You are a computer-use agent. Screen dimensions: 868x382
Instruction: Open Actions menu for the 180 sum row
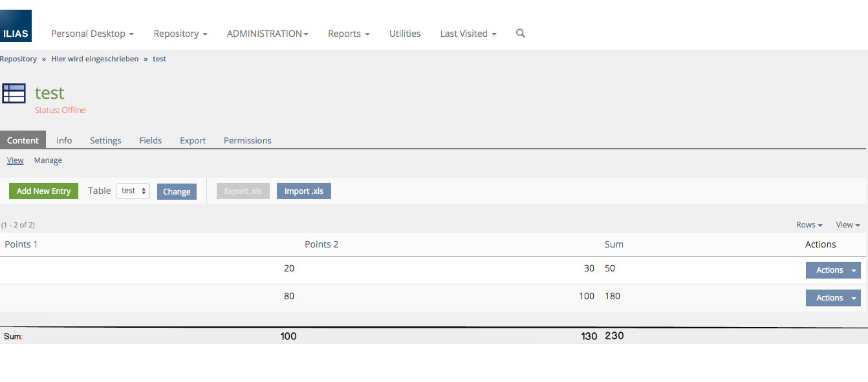coord(832,298)
